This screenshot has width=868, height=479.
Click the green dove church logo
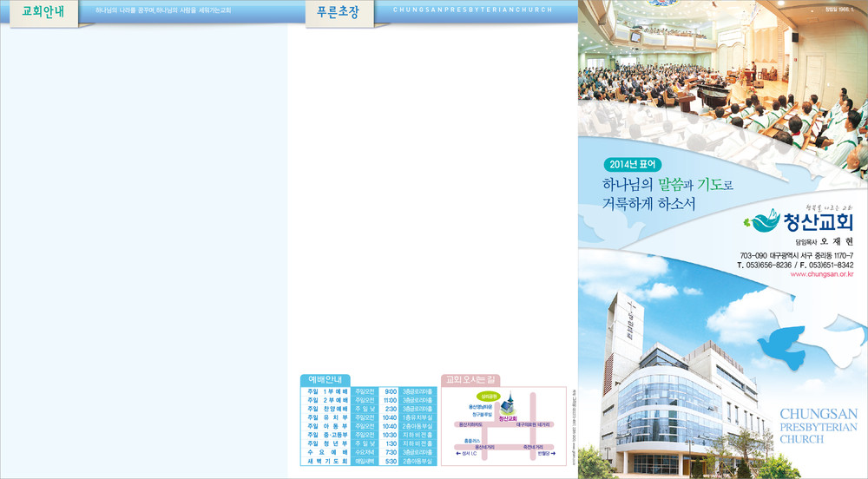[761, 220]
